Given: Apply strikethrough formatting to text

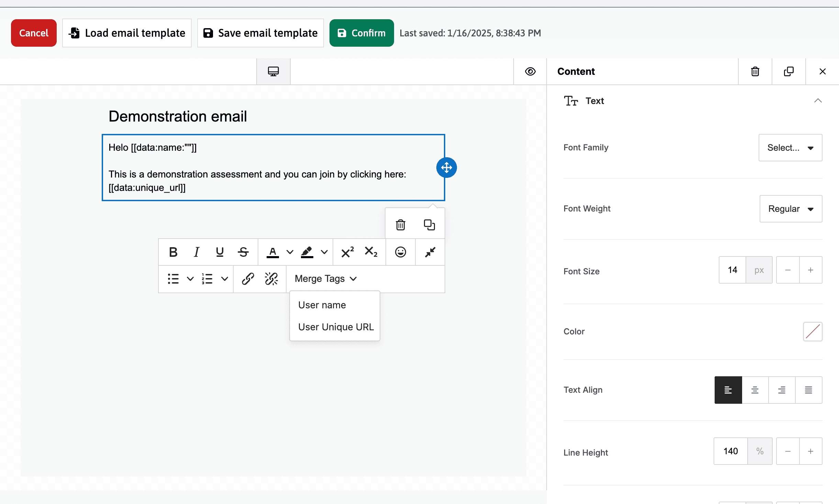Looking at the screenshot, I should tap(243, 252).
